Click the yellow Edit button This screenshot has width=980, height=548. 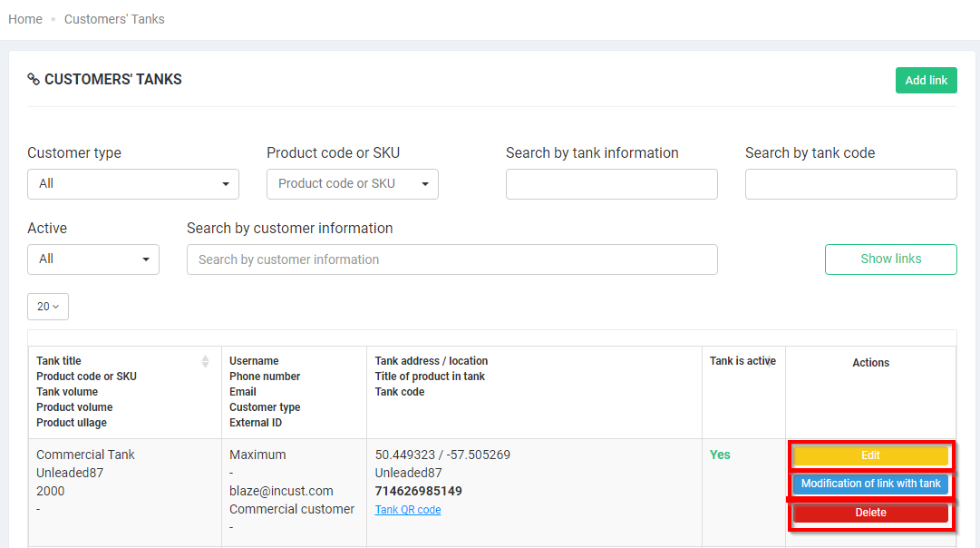click(870, 455)
